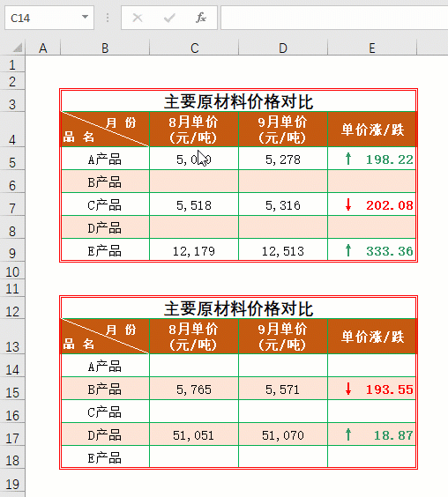Select the diagonal header cell in row 4
The width and height of the screenshot is (448, 497).
click(105, 129)
